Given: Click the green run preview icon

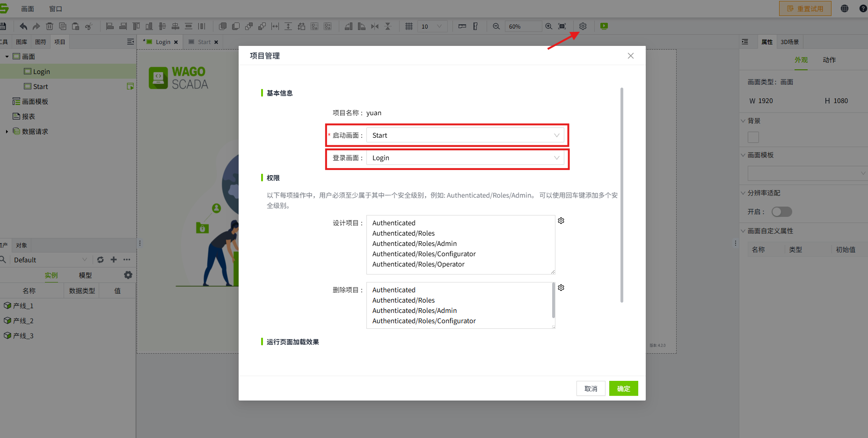Looking at the screenshot, I should click(604, 26).
